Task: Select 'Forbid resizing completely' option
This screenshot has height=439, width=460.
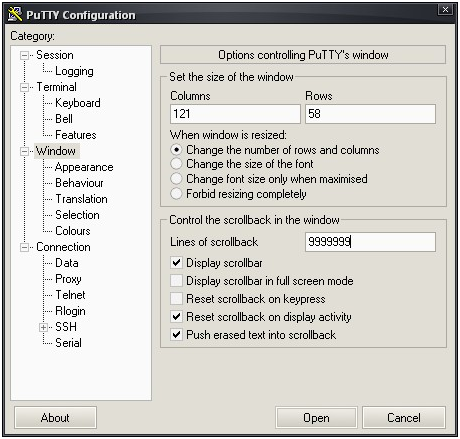Action: point(176,194)
